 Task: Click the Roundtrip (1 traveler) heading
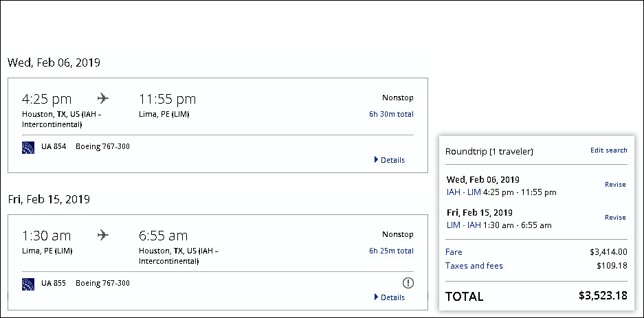pos(489,151)
